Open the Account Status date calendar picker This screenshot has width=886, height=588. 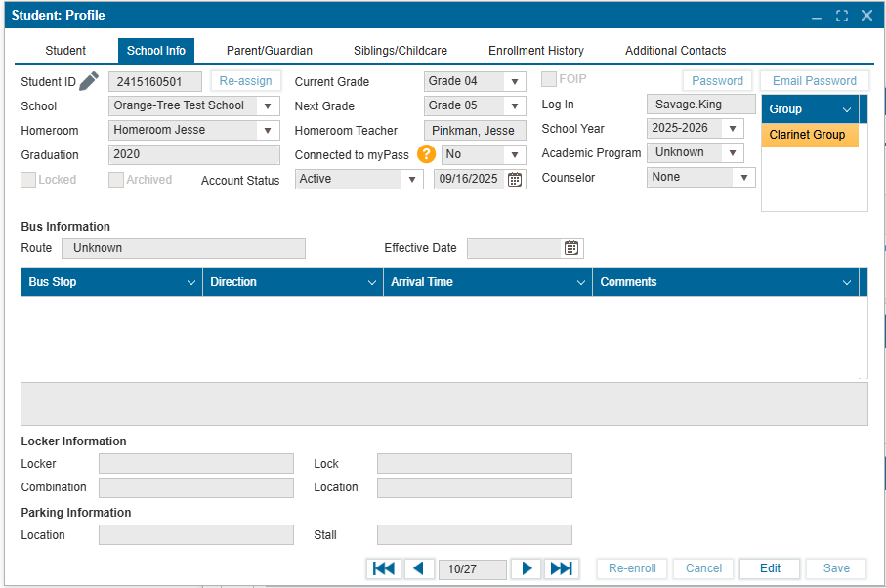515,179
